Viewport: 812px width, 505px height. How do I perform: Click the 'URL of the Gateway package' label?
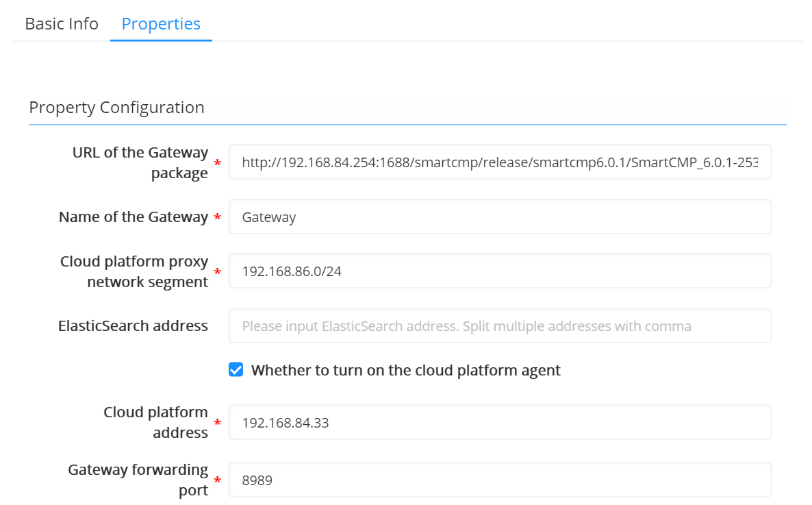[140, 162]
